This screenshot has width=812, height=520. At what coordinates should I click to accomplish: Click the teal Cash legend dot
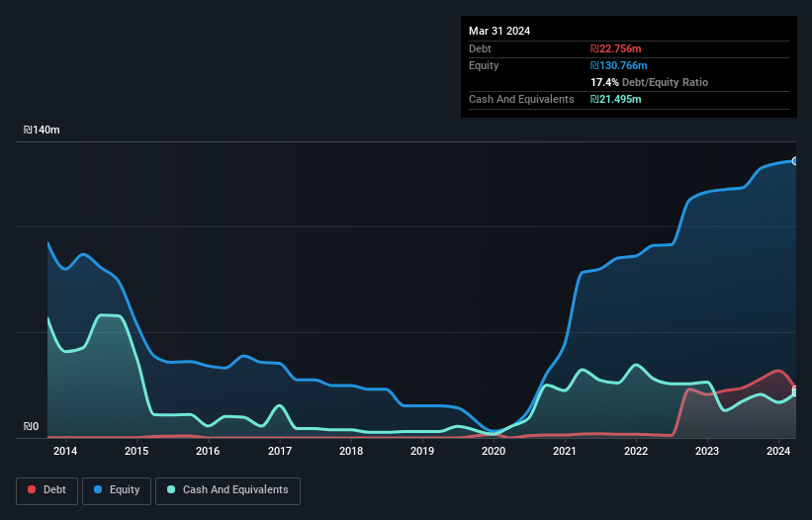click(171, 489)
